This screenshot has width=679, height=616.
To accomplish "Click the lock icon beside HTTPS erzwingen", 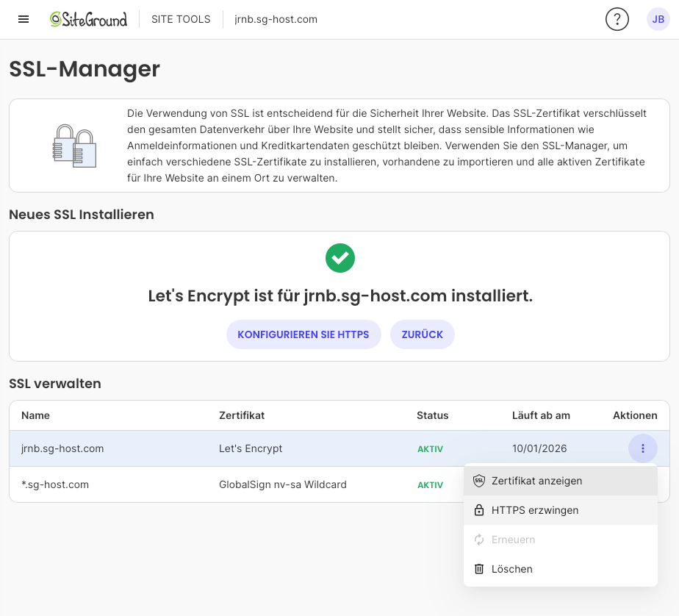I will [x=479, y=510].
